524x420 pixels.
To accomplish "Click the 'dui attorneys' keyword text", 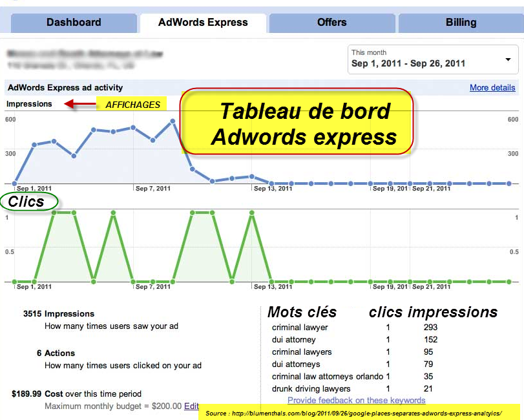I will 296,364.
